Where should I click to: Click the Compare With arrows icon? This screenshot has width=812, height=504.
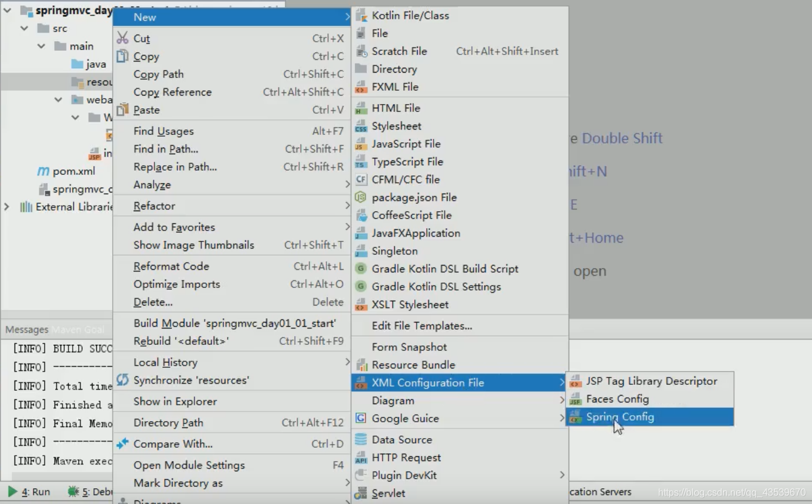point(123,444)
